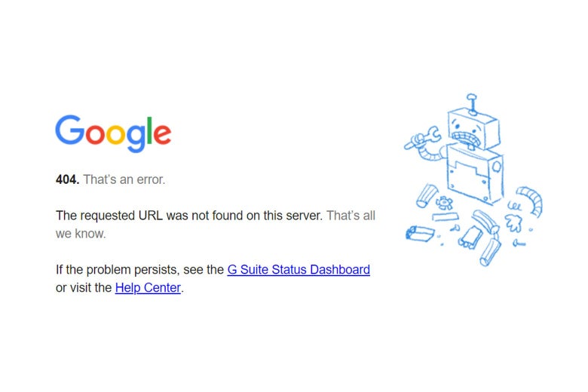588x392 pixels.
Task: Click the gray "we know." text
Action: (x=81, y=234)
